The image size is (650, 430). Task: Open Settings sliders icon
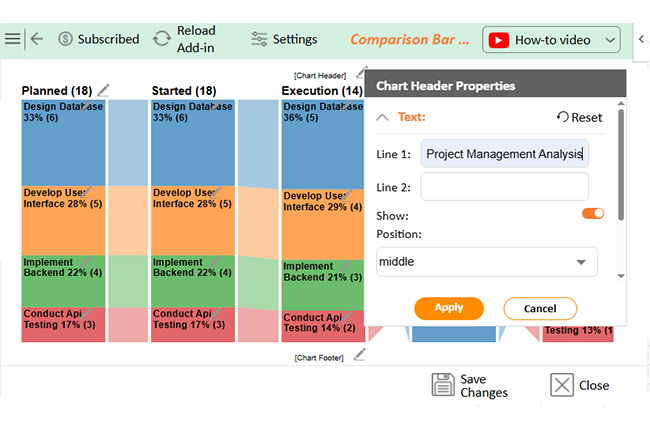260,39
